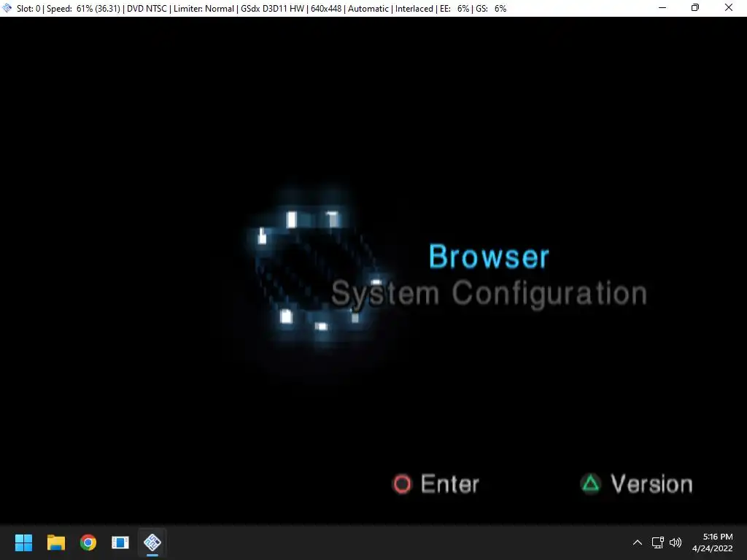The height and width of the screenshot is (560, 747).
Task: Minimize the emulator window
Action: click(x=662, y=8)
